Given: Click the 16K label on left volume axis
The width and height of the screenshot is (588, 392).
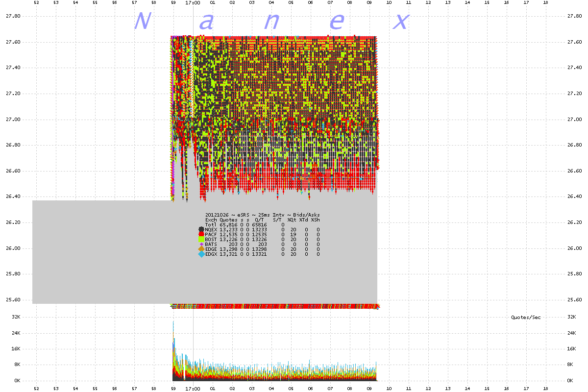Looking at the screenshot, I should [16, 349].
